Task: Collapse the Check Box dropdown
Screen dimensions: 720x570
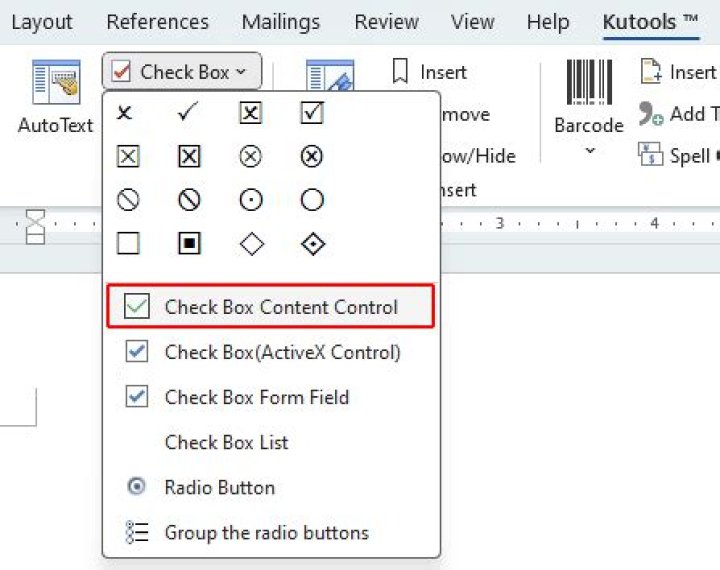Action: click(x=182, y=72)
